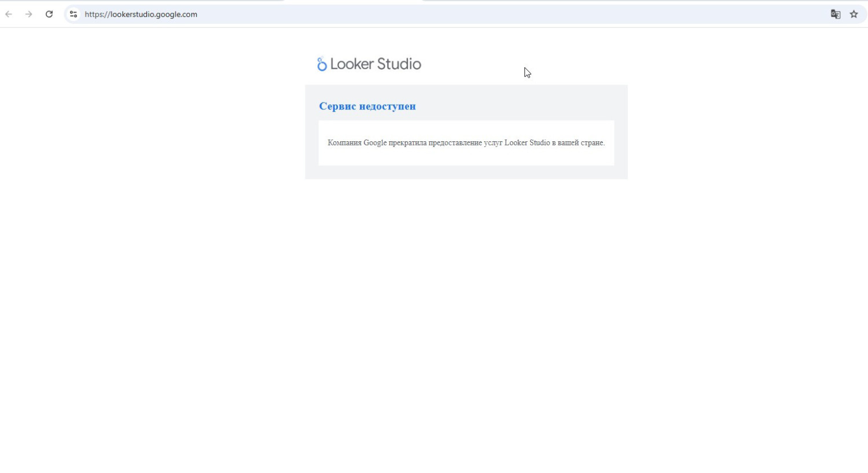Viewport: 868px width, 473px height.
Task: Click the word "услуг" in the message
Action: click(x=493, y=143)
